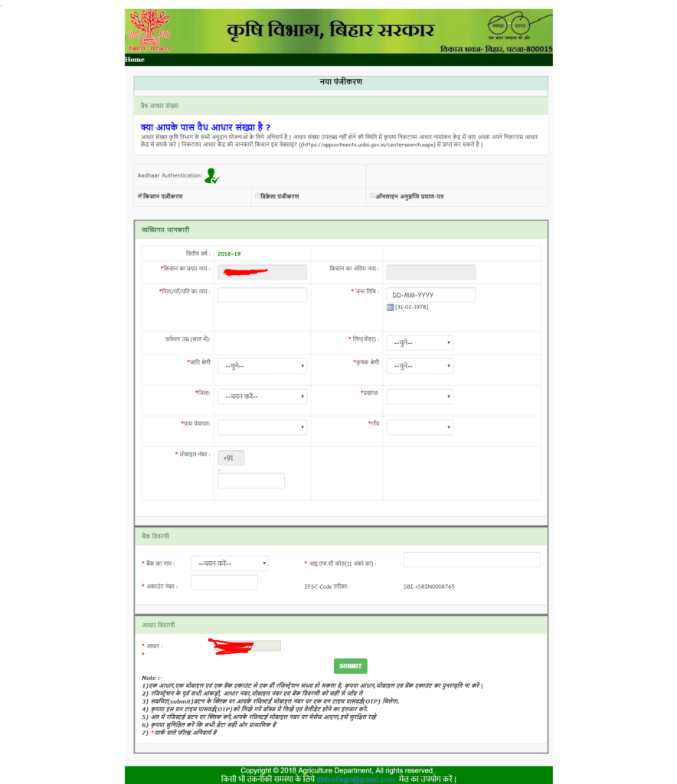
Task: Click the IFSC-Code तरीका label
Action: point(326,586)
